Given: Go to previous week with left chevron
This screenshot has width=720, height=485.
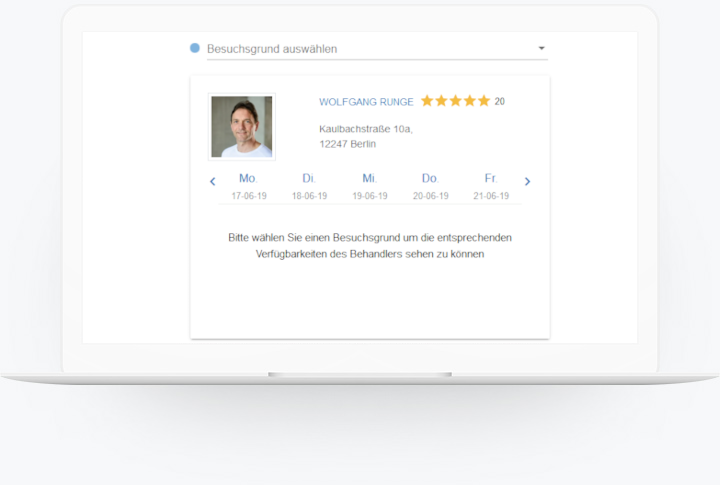Looking at the screenshot, I should pos(212,182).
